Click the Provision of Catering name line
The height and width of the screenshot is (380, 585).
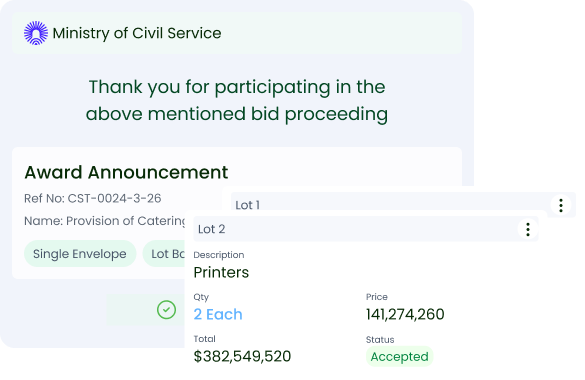click(105, 221)
